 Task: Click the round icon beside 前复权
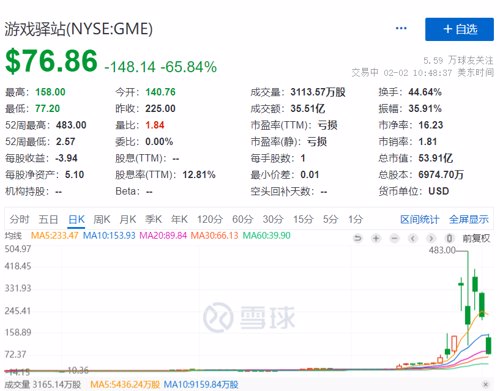449,238
